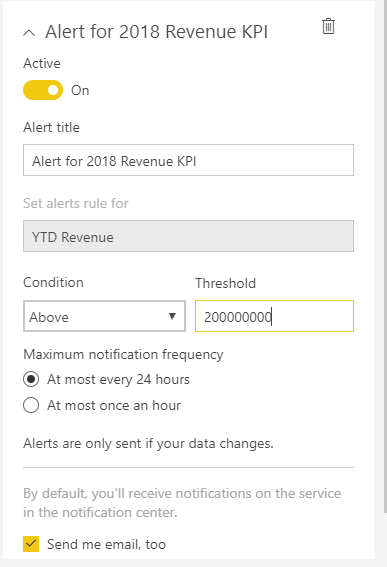Click the Alert for 2018 Revenue KPI header text
The image size is (387, 567).
[157, 31]
